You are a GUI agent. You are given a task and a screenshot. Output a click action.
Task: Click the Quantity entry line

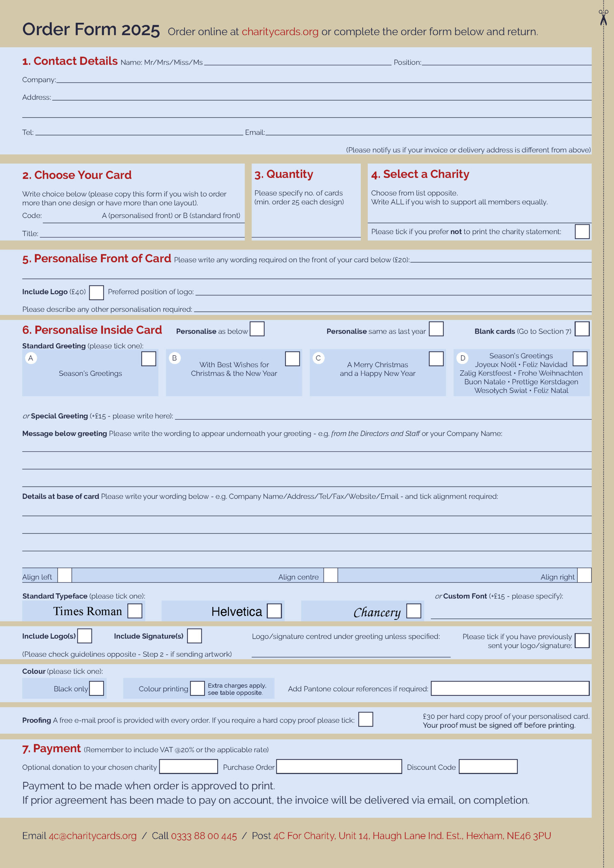coord(306,233)
